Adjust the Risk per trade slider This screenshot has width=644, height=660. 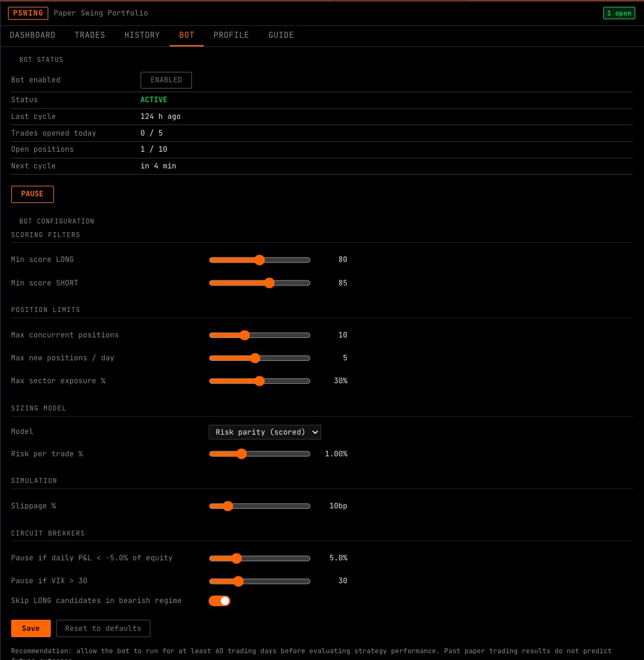pos(259,454)
